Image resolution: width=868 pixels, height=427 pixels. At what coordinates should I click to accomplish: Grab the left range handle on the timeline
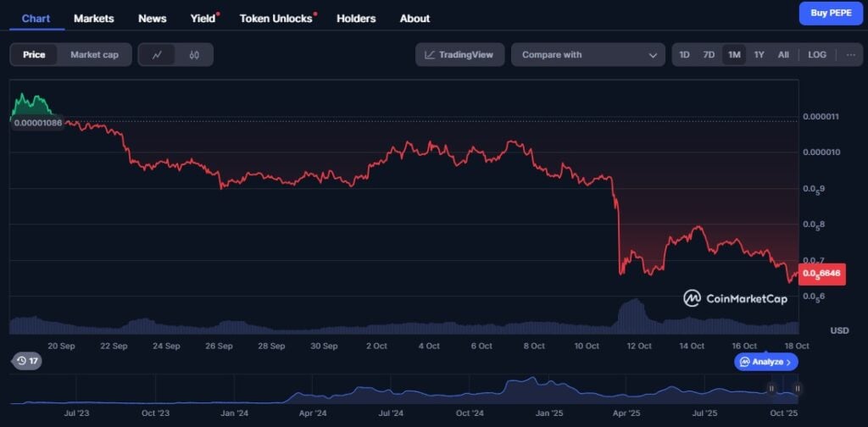tap(771, 388)
